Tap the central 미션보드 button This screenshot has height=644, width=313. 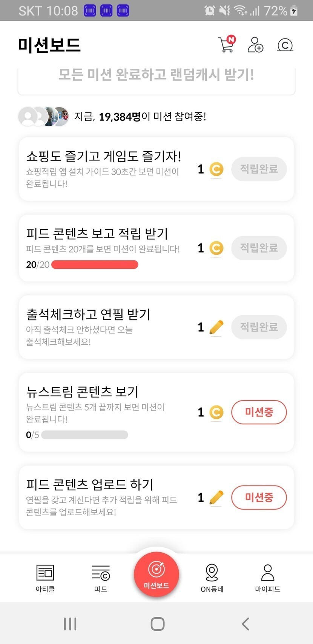point(156,575)
